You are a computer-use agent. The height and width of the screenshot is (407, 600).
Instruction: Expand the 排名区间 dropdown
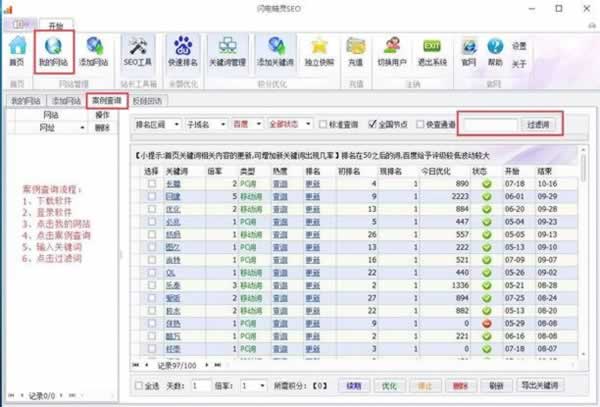coord(158,124)
